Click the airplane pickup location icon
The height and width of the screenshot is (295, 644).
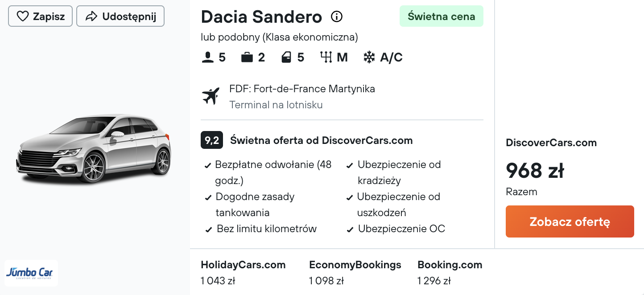tap(211, 96)
